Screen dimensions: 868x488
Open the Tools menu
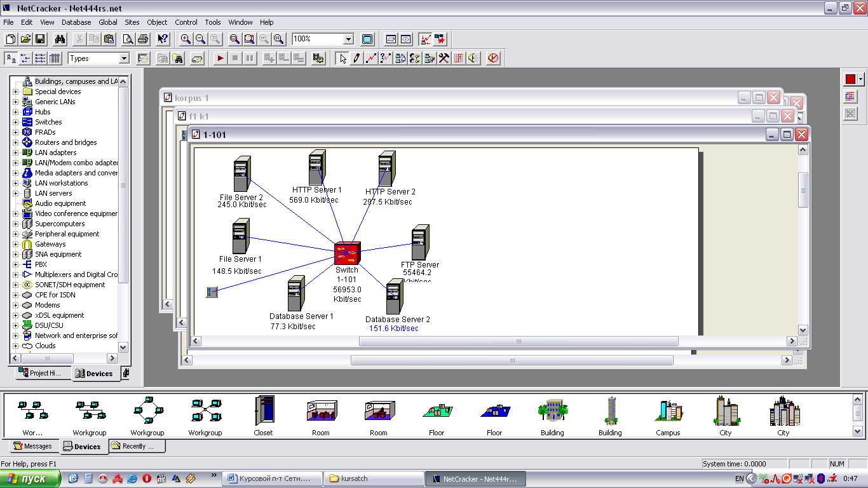click(x=213, y=22)
